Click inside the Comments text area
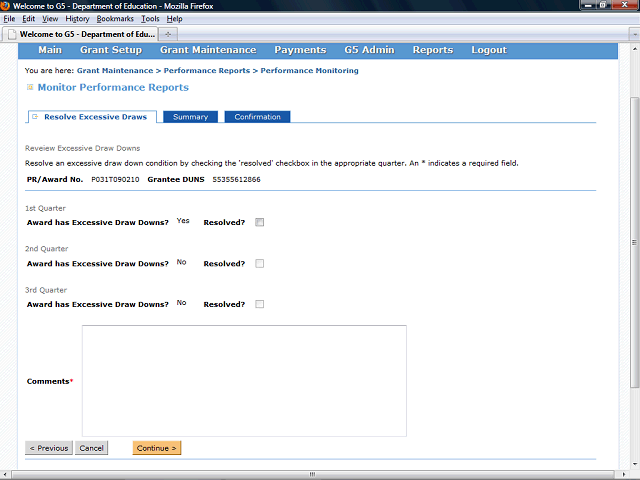 tap(244, 381)
